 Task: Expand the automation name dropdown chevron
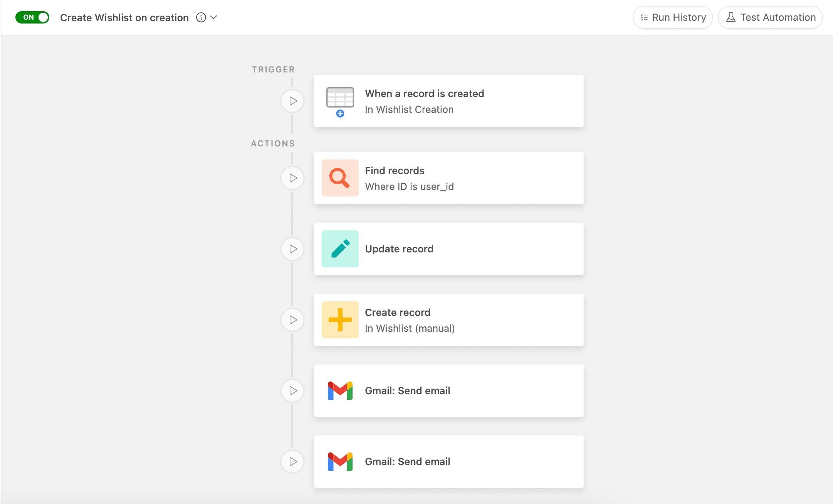[214, 17]
